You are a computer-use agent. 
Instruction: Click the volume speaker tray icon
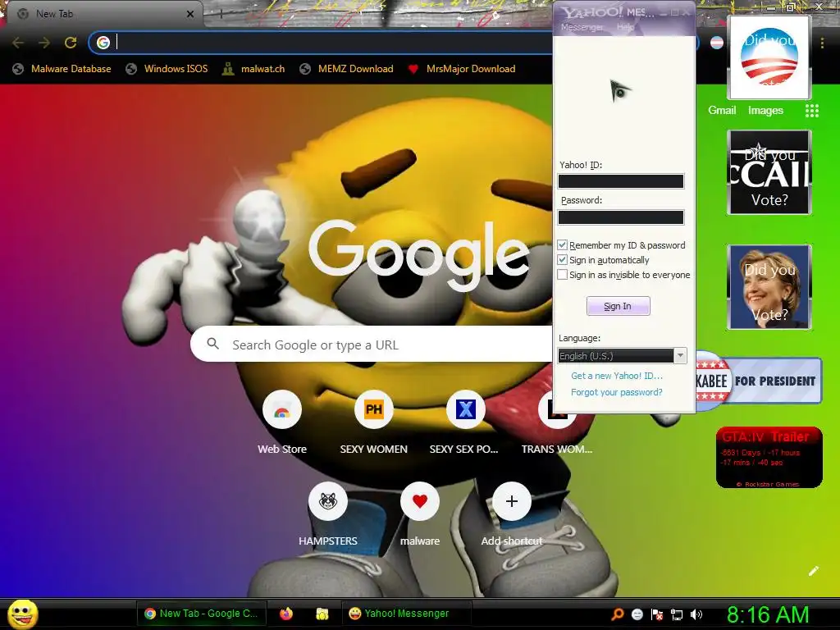coord(696,614)
